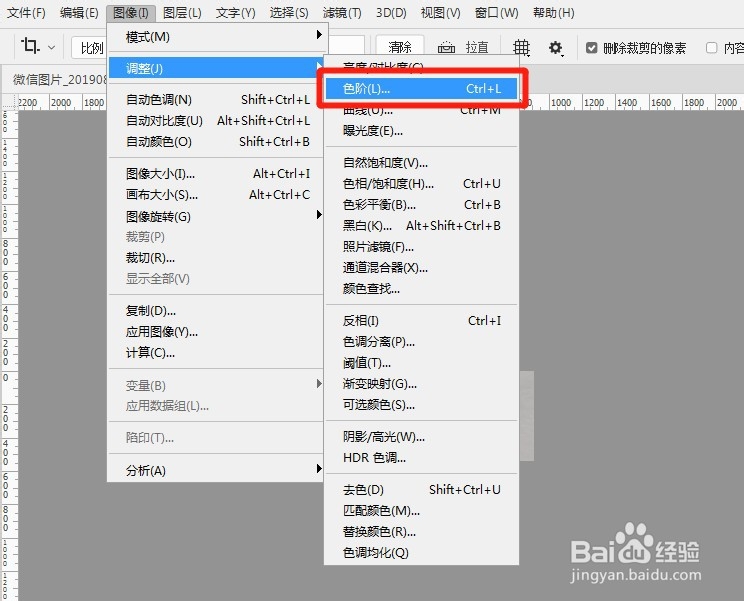The width and height of the screenshot is (744, 601).
Task: Click the 拉直 straighten level icon
Action: click(x=446, y=47)
